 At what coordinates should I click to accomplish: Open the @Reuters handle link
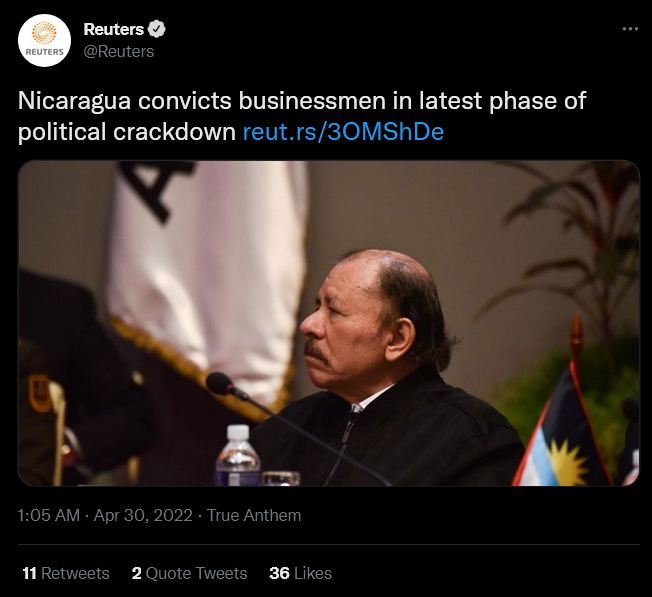119,51
